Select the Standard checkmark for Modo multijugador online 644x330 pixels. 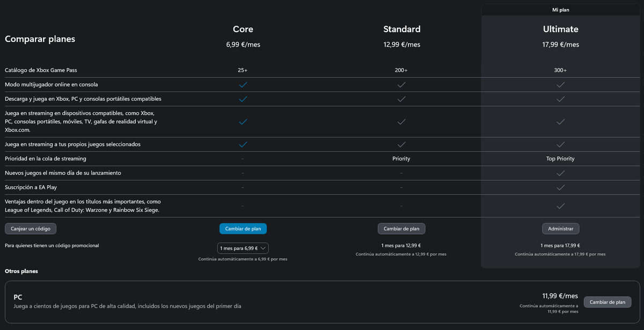[x=401, y=85]
